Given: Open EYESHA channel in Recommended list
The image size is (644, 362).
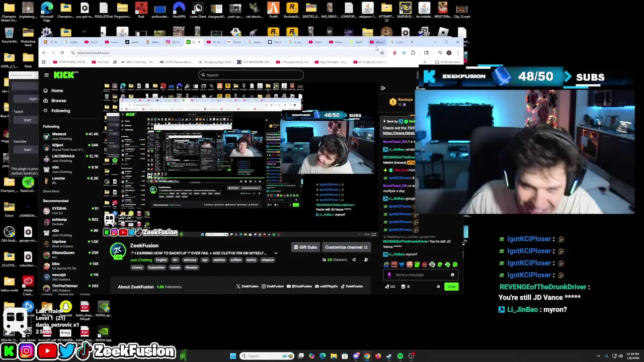Looking at the screenshot, I should tap(70, 210).
